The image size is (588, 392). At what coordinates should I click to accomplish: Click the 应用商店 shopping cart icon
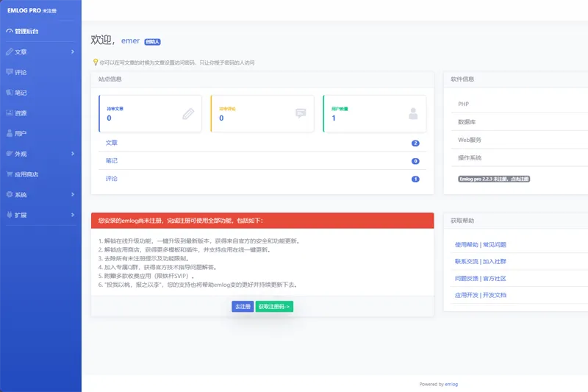coord(9,174)
